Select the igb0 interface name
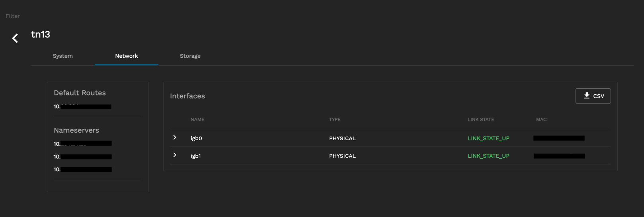Image resolution: width=644 pixels, height=217 pixels. click(x=196, y=139)
